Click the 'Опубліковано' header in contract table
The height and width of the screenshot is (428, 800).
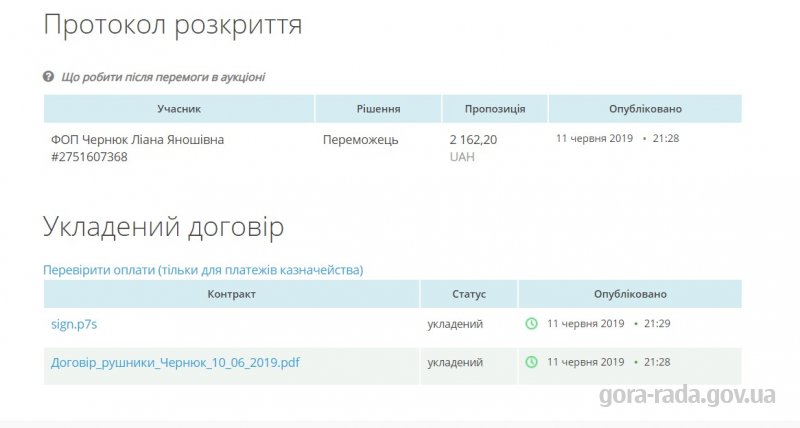[x=630, y=294]
